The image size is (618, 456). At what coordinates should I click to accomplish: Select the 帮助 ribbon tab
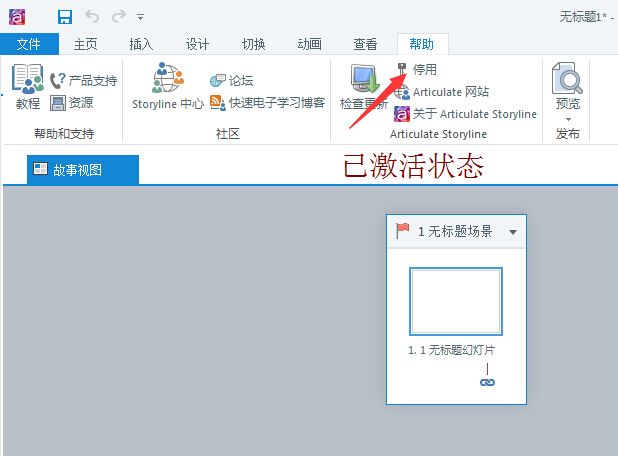click(422, 44)
